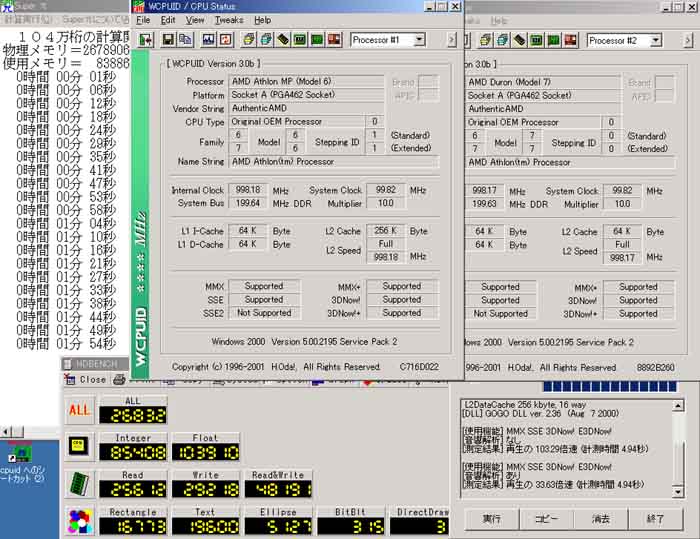This screenshot has width=700, height=539.
Task: Run the HDBENCH memory benchmark icon
Action: 79,484
